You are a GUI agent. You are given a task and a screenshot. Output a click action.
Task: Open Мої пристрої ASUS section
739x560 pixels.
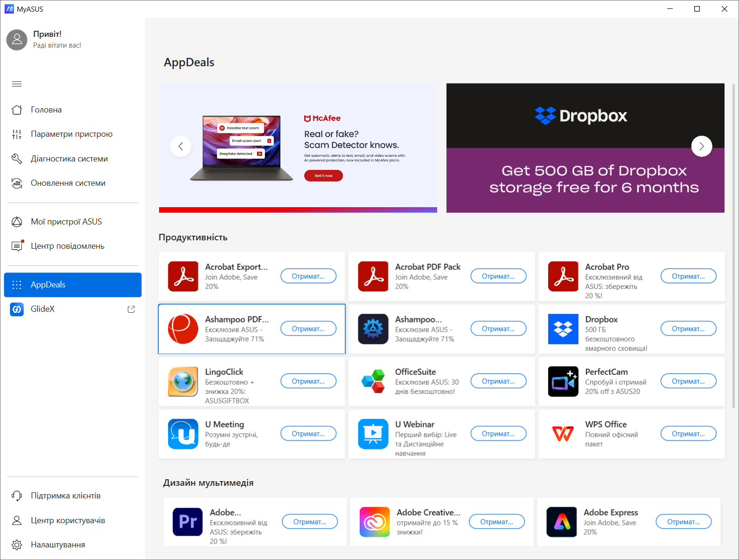pyautogui.click(x=73, y=222)
